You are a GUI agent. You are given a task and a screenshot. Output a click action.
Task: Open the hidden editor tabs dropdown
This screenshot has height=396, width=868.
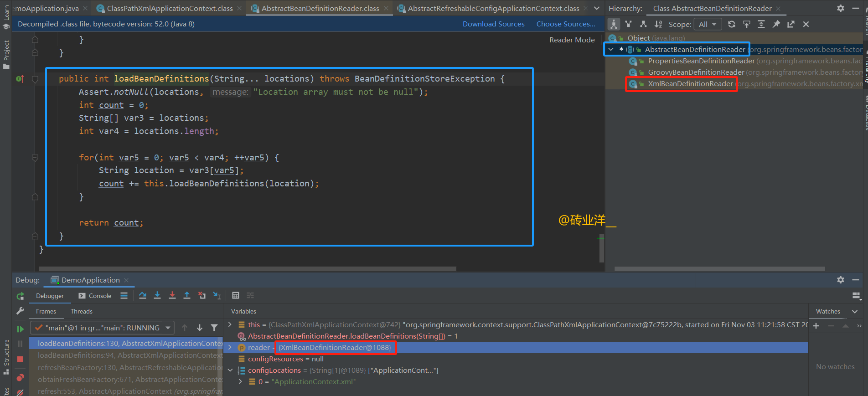597,8
